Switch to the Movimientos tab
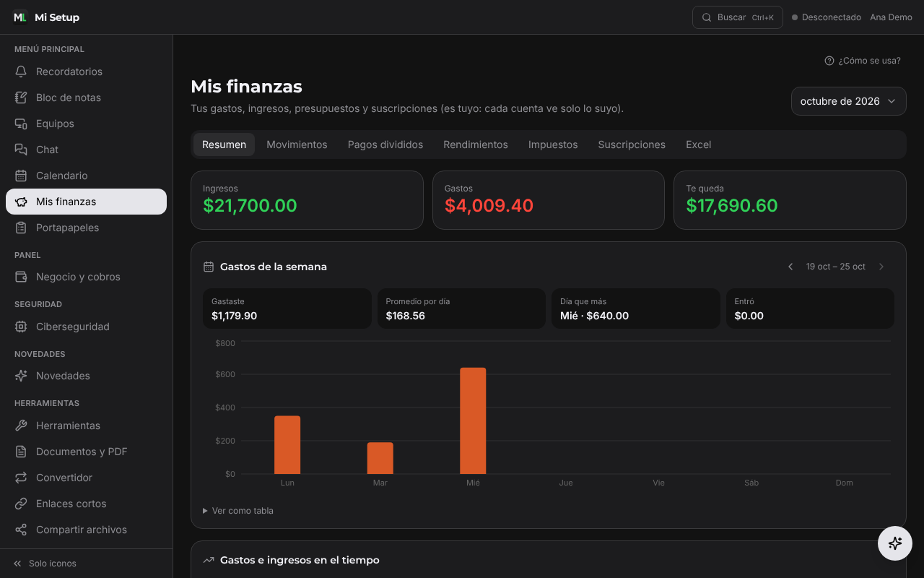 (297, 144)
